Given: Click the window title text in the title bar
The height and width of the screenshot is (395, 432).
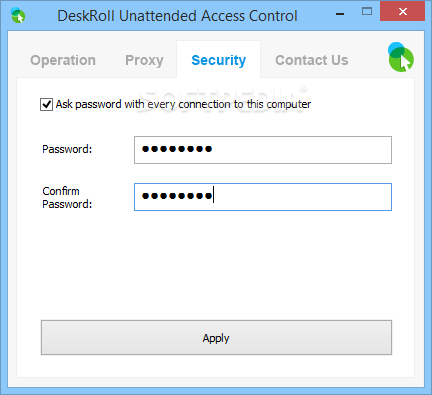Looking at the screenshot, I should 177,16.
